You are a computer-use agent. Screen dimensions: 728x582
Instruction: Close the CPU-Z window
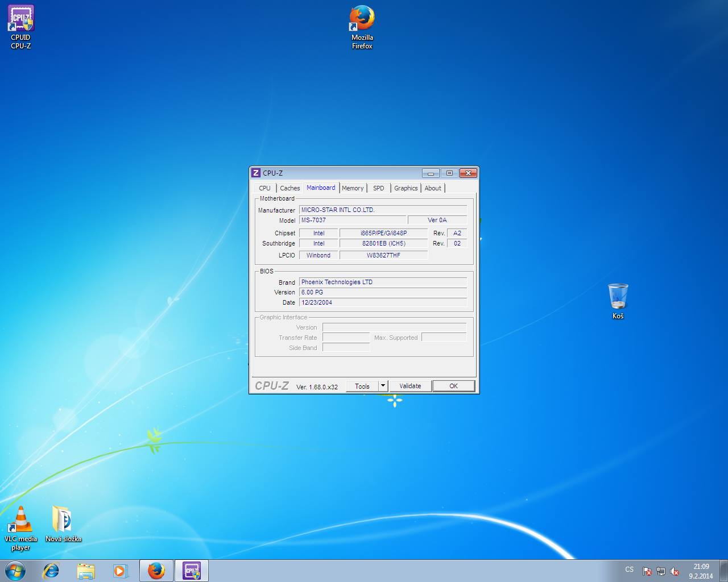[468, 173]
